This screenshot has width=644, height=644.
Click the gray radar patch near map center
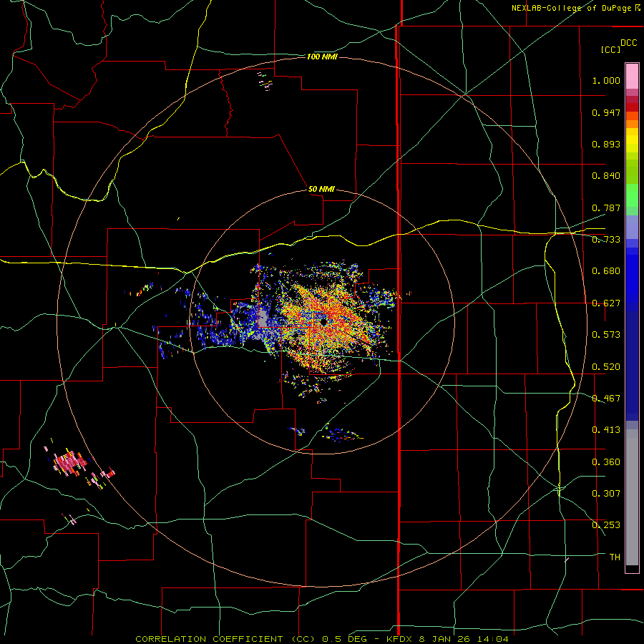263,318
